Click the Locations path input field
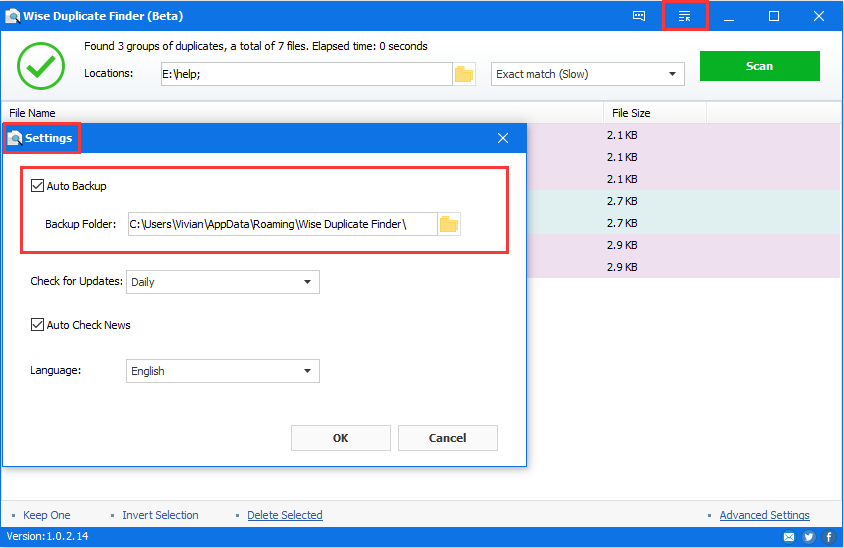This screenshot has width=844, height=548. pos(306,74)
